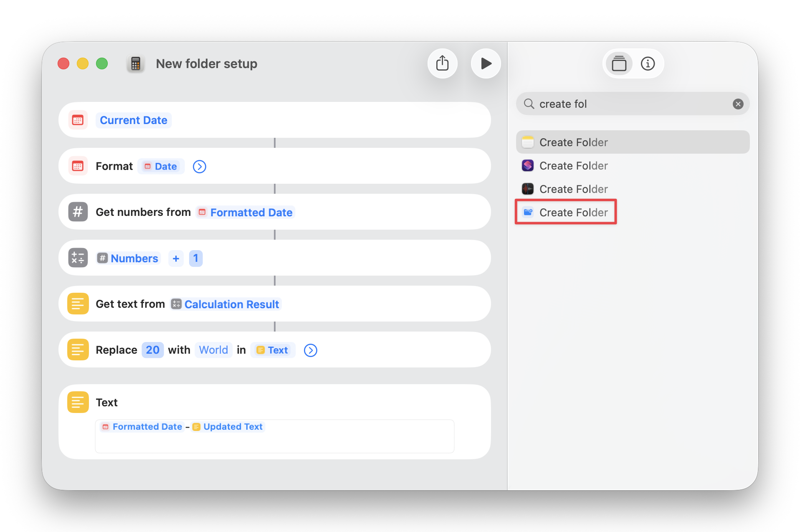The width and height of the screenshot is (800, 532).
Task: Click the Shortcuts Create Folder result icon
Action: [527, 165]
